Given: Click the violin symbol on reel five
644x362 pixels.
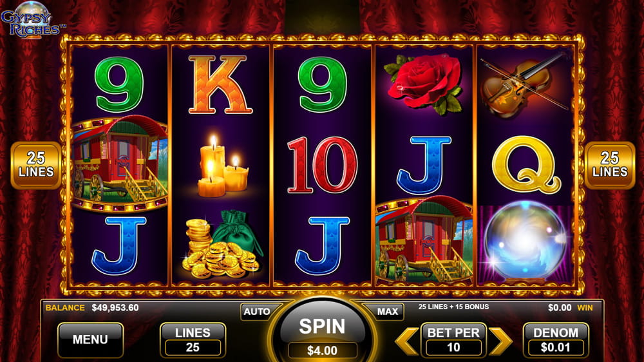Looking at the screenshot, I should pyautogui.click(x=523, y=85).
